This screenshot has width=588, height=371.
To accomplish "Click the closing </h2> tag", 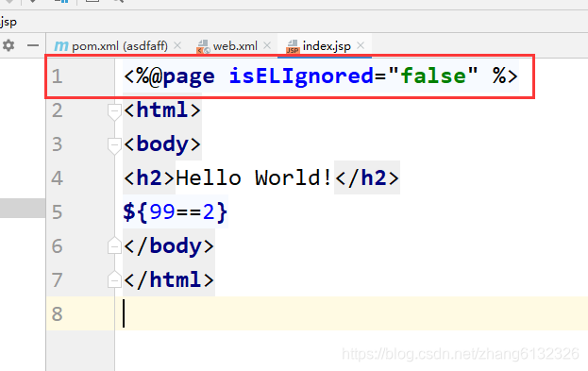I will [x=367, y=177].
